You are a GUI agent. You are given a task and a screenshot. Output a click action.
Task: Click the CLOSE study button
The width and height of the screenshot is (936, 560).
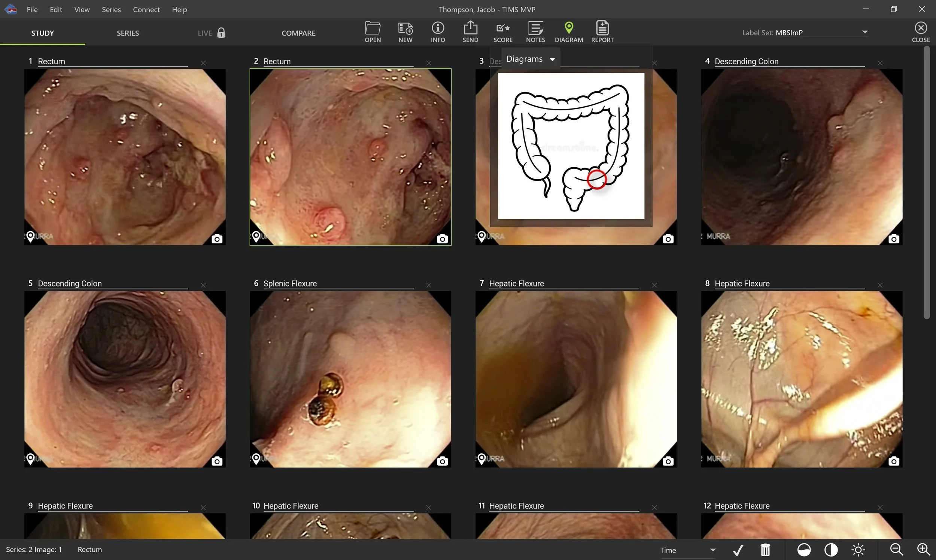[x=920, y=32]
